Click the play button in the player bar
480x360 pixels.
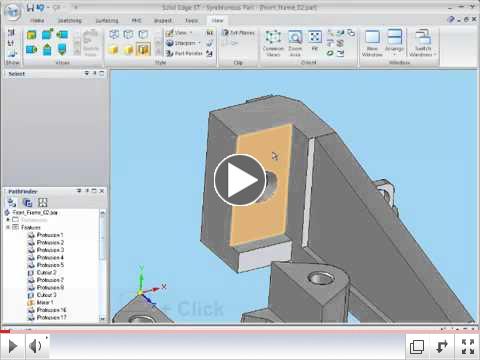pyautogui.click(x=13, y=346)
